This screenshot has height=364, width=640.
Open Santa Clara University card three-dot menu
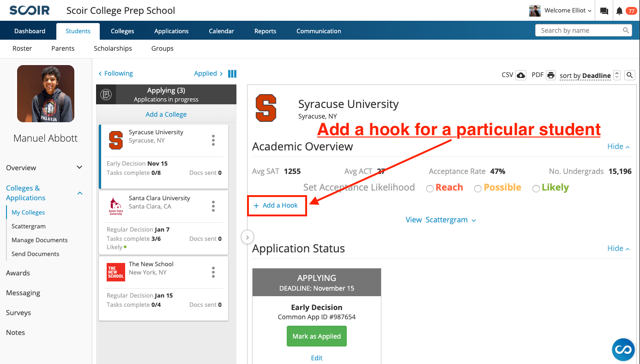pyautogui.click(x=213, y=206)
